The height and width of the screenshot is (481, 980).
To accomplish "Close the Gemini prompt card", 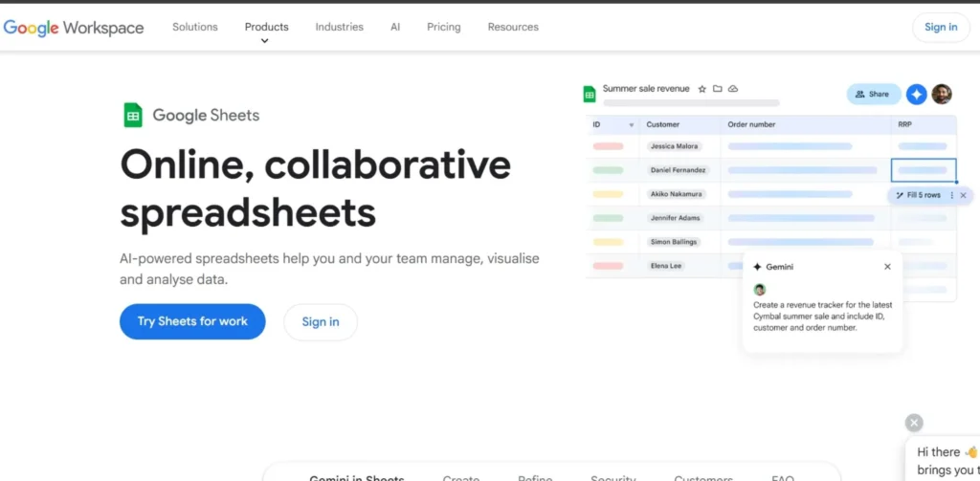I will [x=887, y=267].
